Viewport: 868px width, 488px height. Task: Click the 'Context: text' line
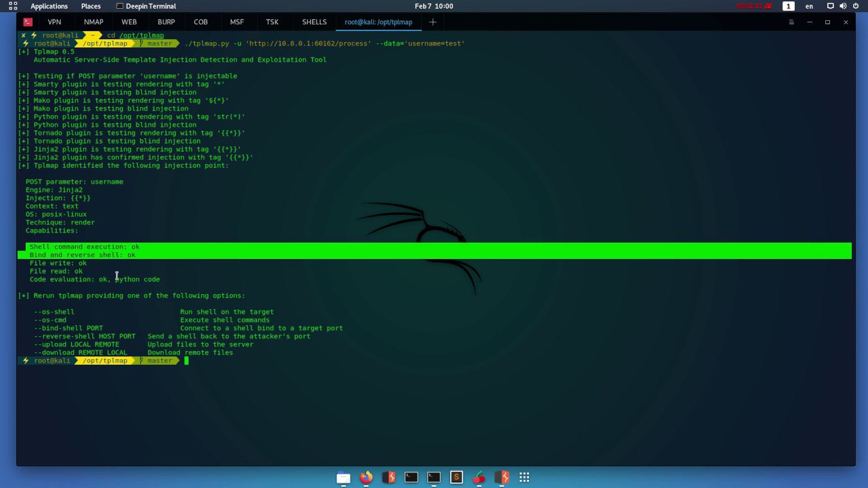pos(52,206)
